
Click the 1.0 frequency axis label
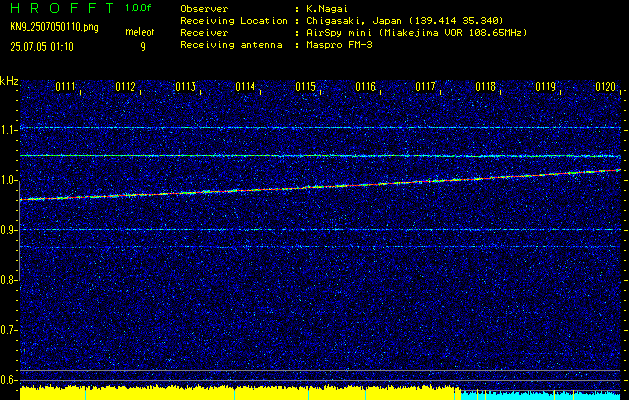point(8,180)
